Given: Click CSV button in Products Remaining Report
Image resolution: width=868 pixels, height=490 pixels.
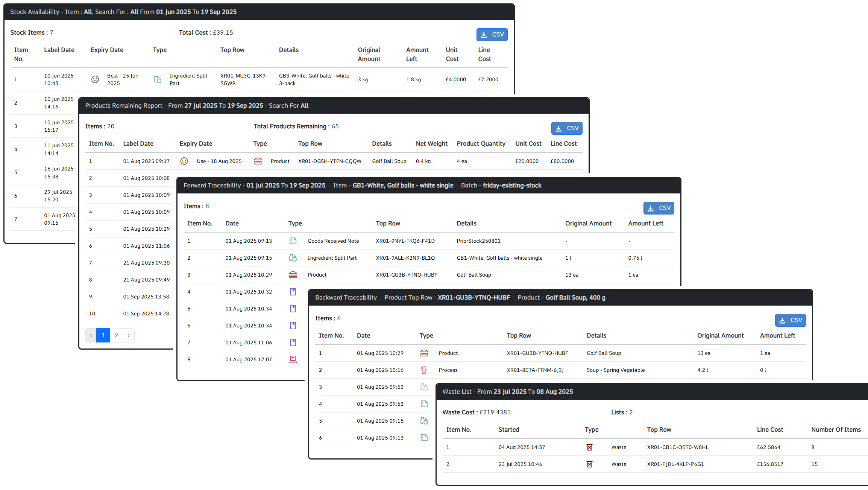Looking at the screenshot, I should click(566, 128).
